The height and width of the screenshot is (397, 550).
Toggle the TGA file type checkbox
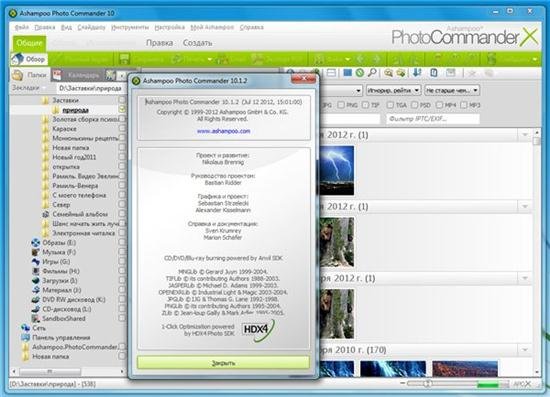[x=390, y=105]
